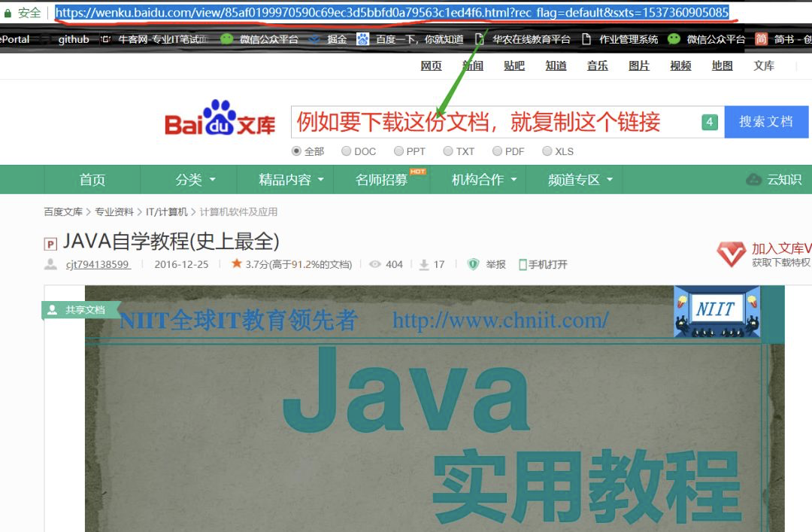Click 专业资料 breadcrumb link

[x=114, y=211]
